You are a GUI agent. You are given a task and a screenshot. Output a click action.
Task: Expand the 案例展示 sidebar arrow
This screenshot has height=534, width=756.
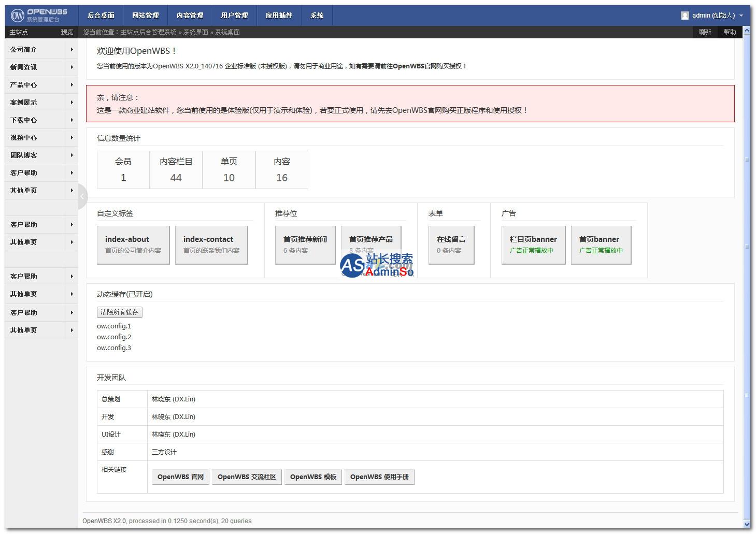tap(72, 103)
